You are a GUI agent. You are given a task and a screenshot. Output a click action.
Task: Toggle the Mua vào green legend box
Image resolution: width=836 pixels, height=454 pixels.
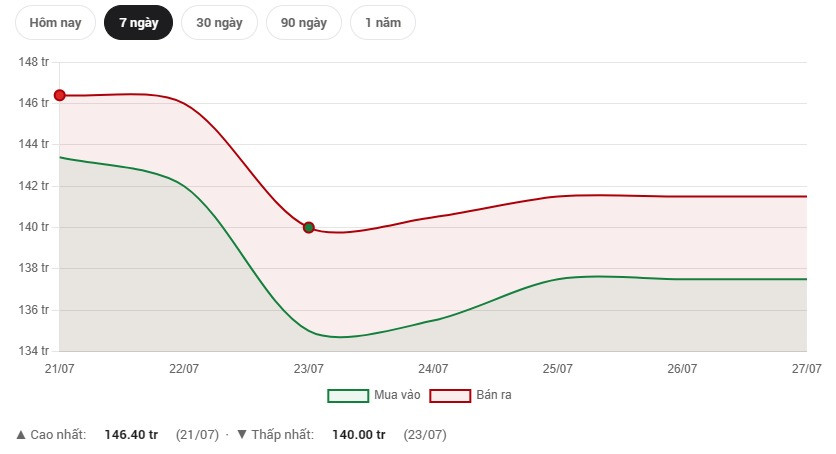348,396
